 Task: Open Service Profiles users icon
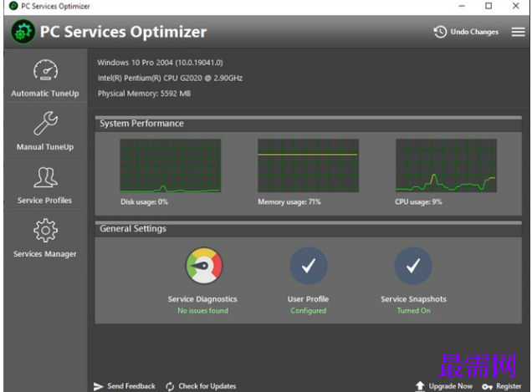(x=45, y=177)
